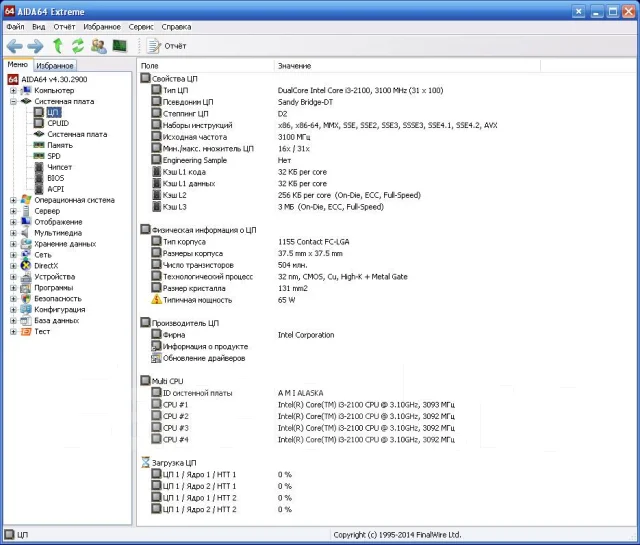This screenshot has height=545, width=640.
Task: Expand the Хранение данных tree node
Action: pyautogui.click(x=13, y=244)
